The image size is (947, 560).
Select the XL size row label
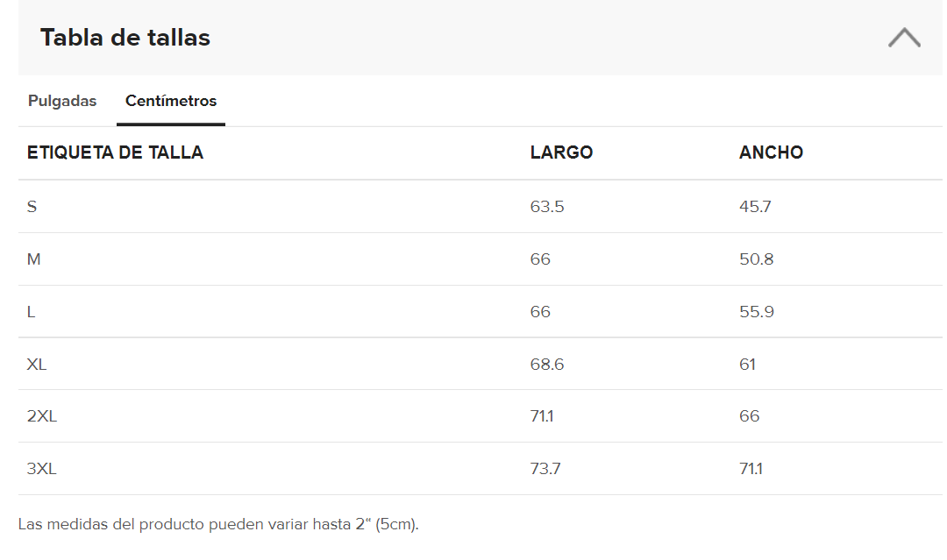click(36, 365)
